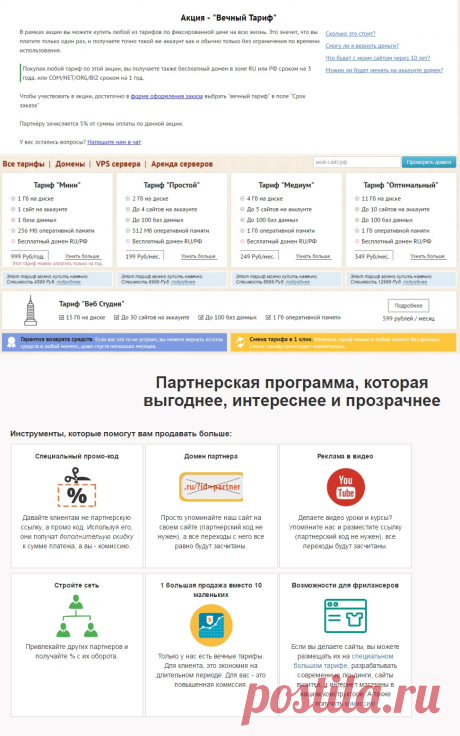This screenshot has height=736, width=460.
Task: Follow the "форме оформления заказа" link
Action: pyautogui.click(x=167, y=96)
